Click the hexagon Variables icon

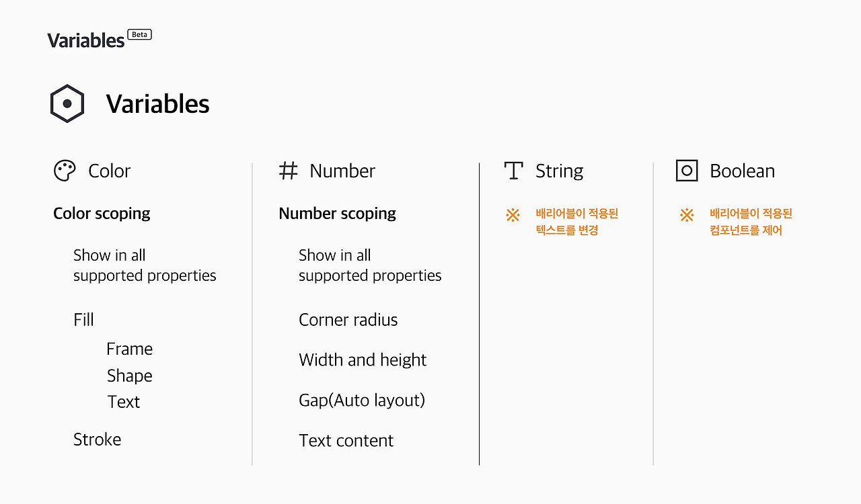tap(67, 103)
